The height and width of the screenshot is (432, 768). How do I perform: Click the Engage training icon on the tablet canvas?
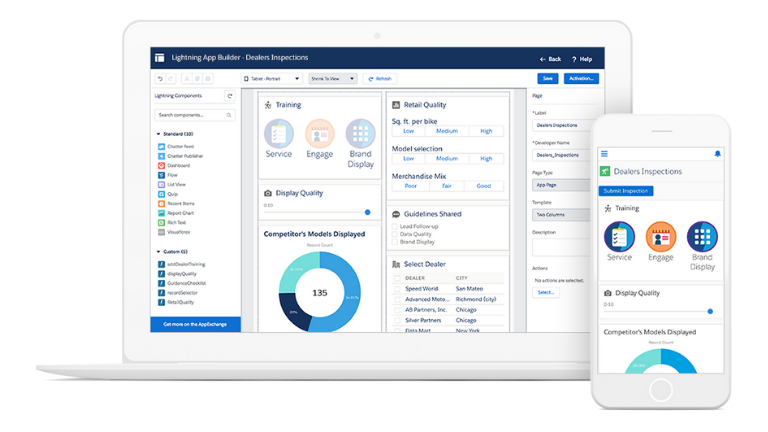tap(320, 133)
